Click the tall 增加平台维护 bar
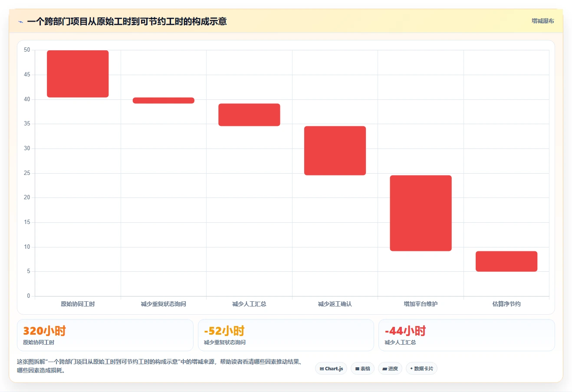Viewport: 572px width, 392px height. coord(421,213)
